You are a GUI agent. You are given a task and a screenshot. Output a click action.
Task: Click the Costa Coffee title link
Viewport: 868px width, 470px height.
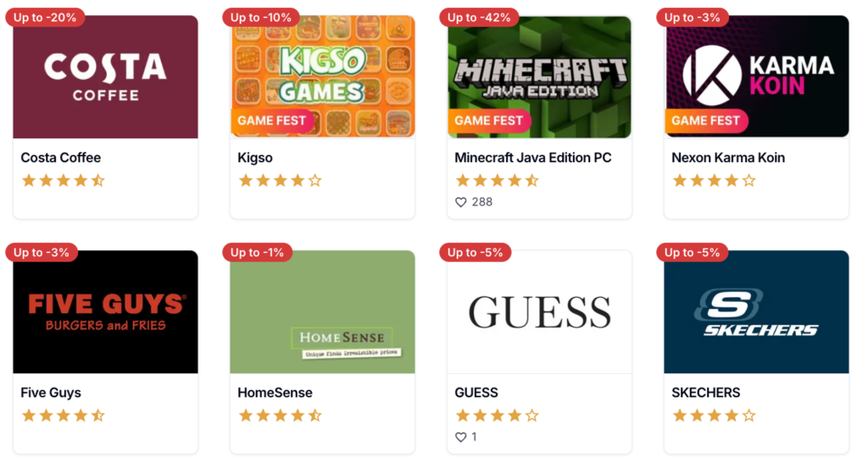pyautogui.click(x=61, y=158)
